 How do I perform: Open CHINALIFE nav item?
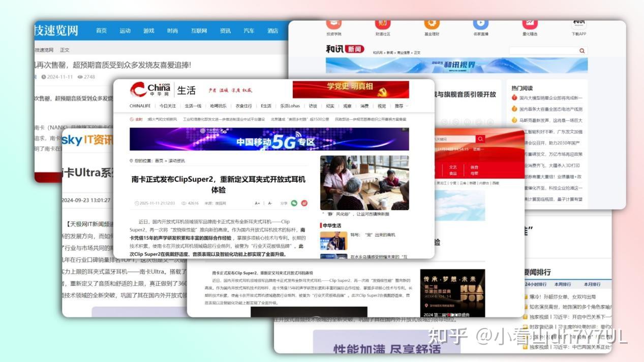pos(140,106)
